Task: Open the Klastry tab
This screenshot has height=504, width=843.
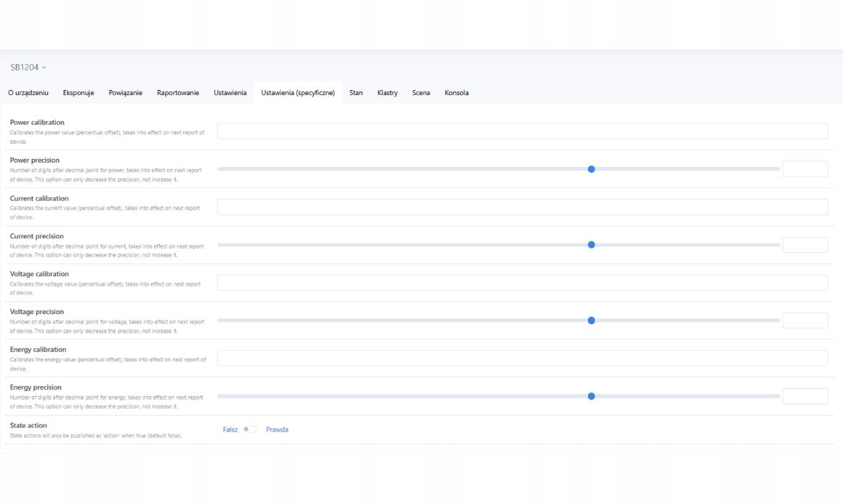Action: 387,93
